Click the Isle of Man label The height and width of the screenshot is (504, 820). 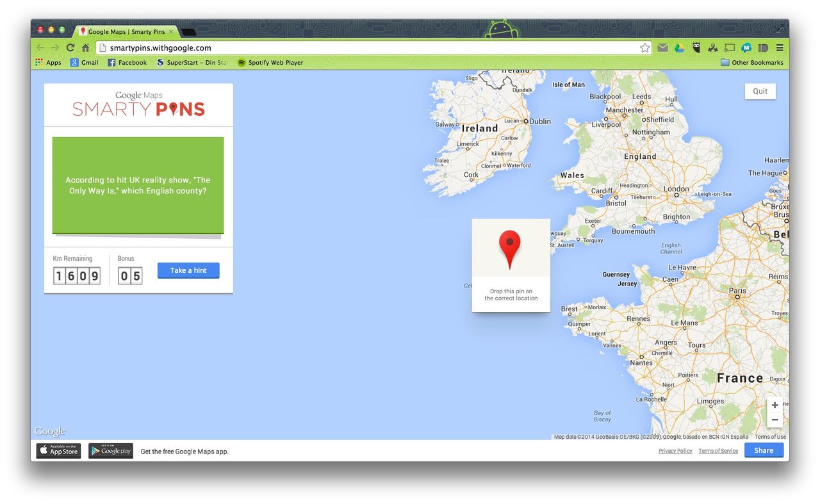click(569, 85)
